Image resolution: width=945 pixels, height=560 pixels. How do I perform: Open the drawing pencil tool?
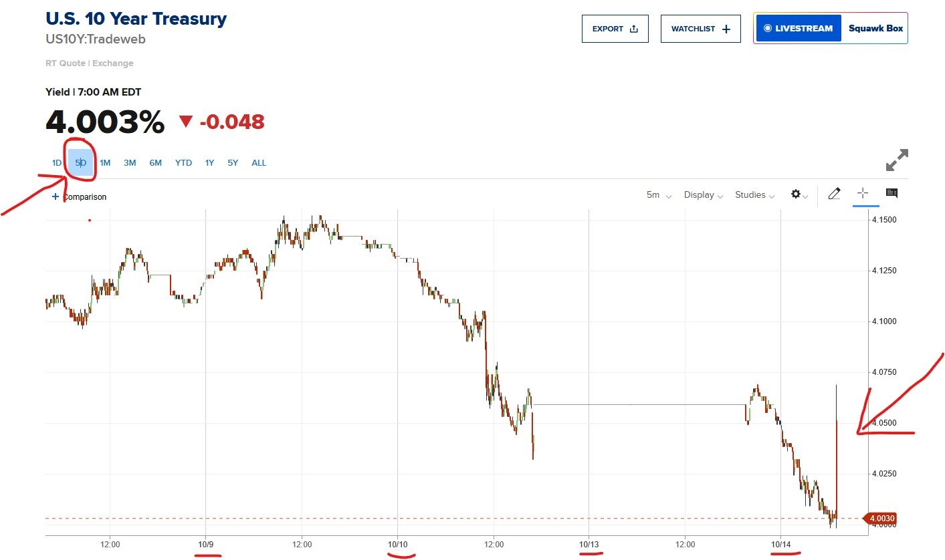(x=833, y=194)
